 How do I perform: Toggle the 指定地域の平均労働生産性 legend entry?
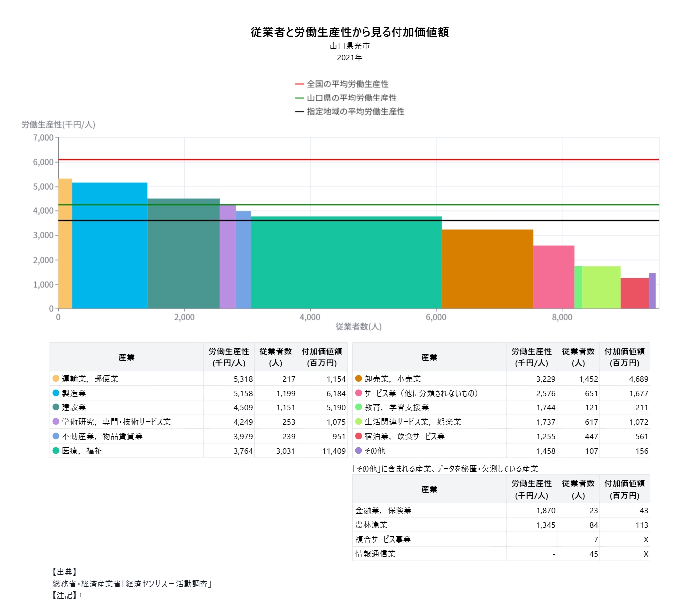click(x=355, y=112)
